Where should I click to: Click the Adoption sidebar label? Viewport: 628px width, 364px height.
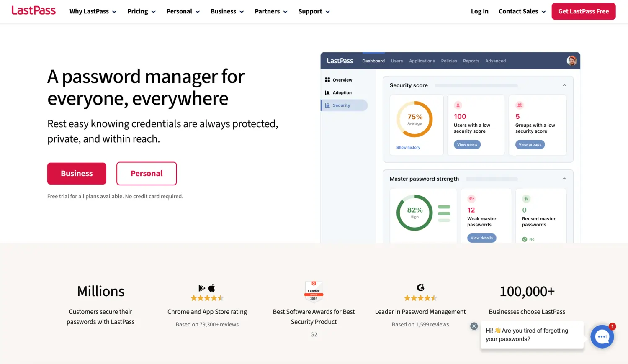342,92
